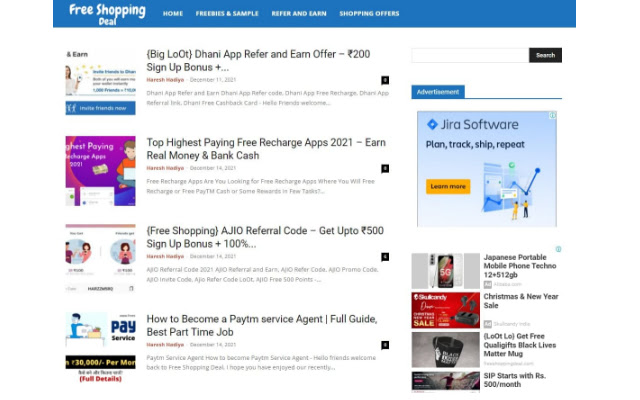Click the AdChoices icon on Jira ad
640x400 pixels.
(552, 115)
